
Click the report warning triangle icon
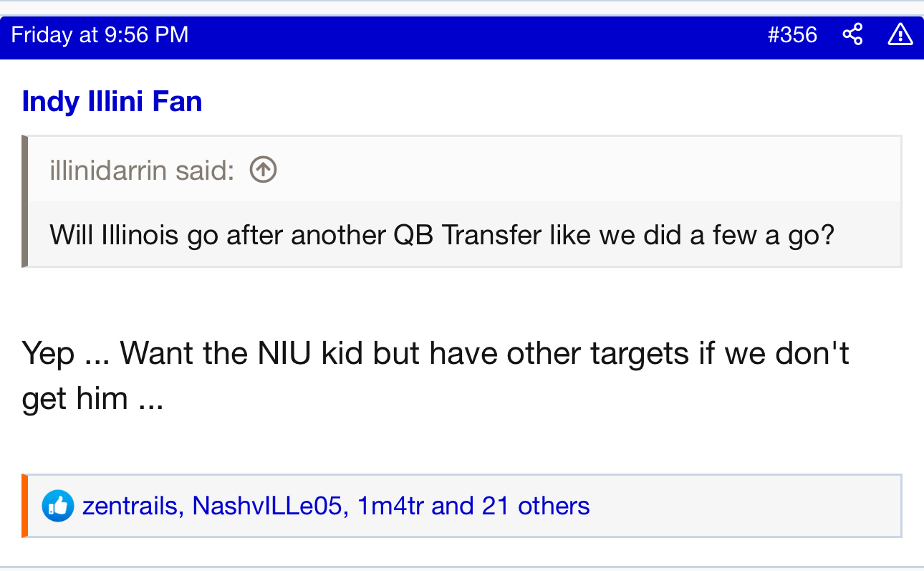pos(900,34)
